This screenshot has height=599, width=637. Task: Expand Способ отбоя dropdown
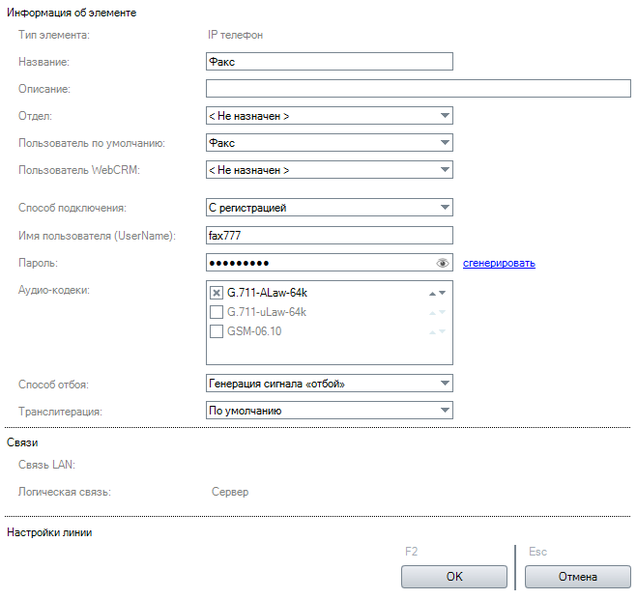pos(329,383)
